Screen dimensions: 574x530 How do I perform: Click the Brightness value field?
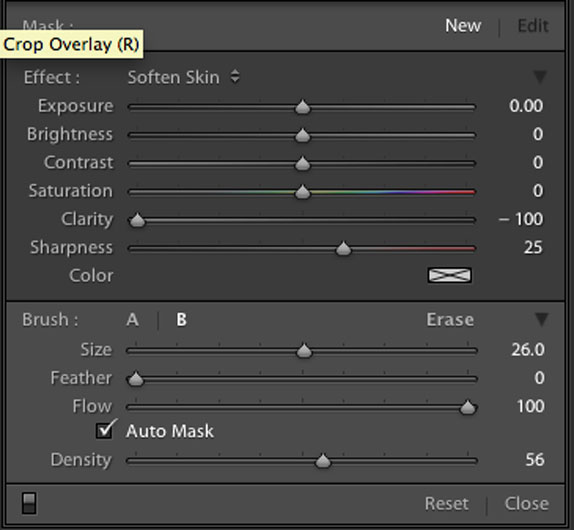[538, 134]
